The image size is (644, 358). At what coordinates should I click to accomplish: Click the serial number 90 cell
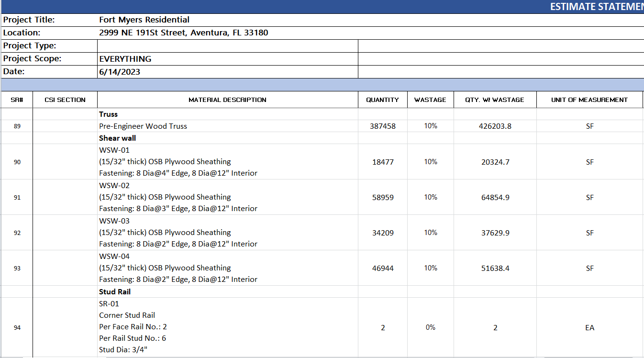[x=17, y=162]
